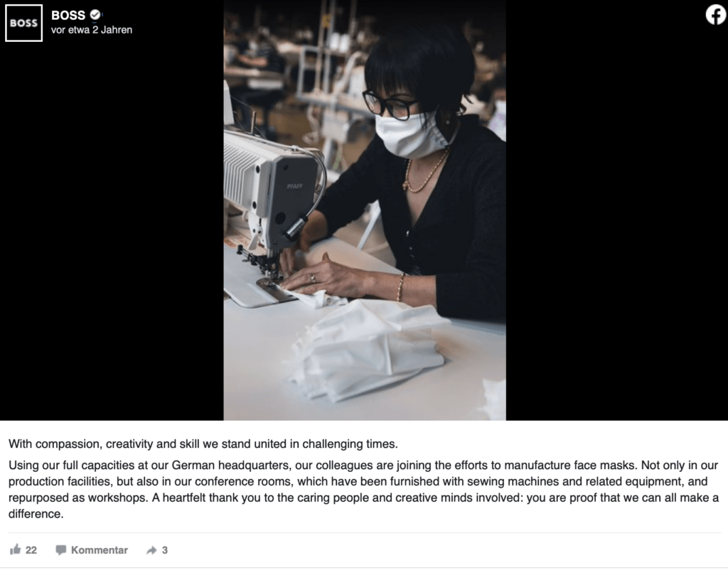Click the word 'difference.' ending the post

pyautogui.click(x=36, y=514)
